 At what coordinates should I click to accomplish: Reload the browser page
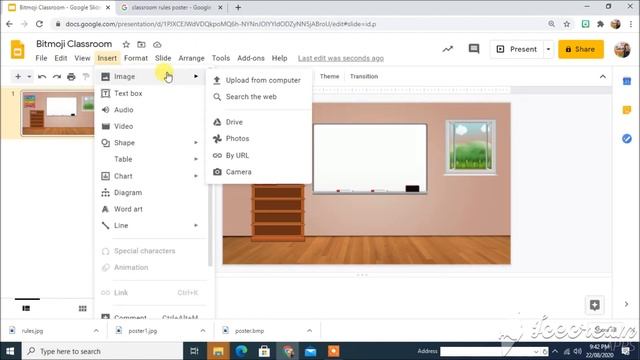pyautogui.click(x=39, y=24)
